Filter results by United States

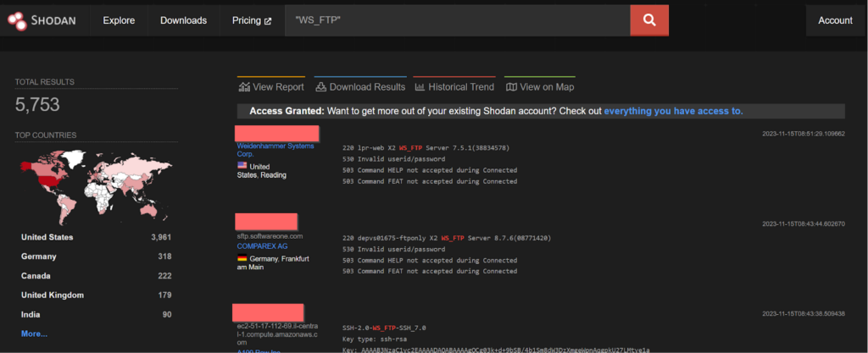point(47,237)
